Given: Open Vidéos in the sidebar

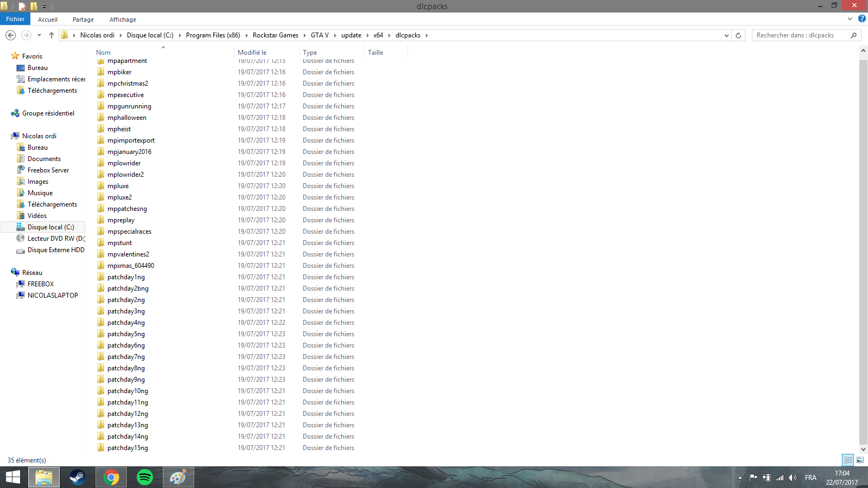Looking at the screenshot, I should click(37, 216).
